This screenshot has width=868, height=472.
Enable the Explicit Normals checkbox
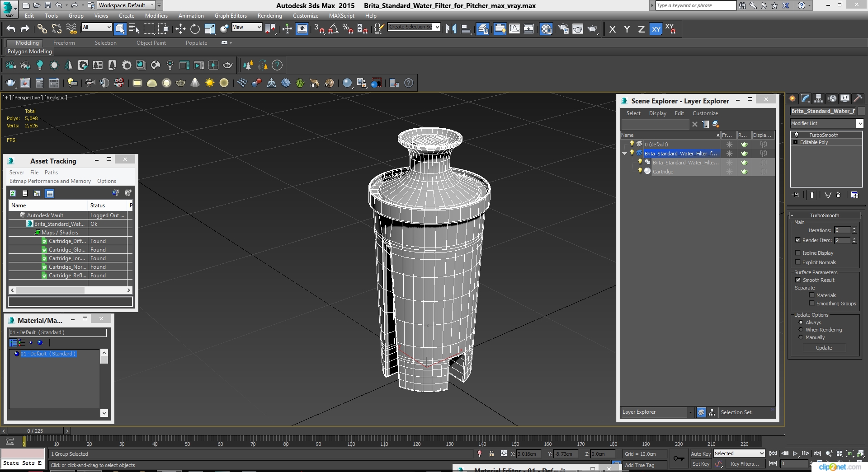(797, 262)
